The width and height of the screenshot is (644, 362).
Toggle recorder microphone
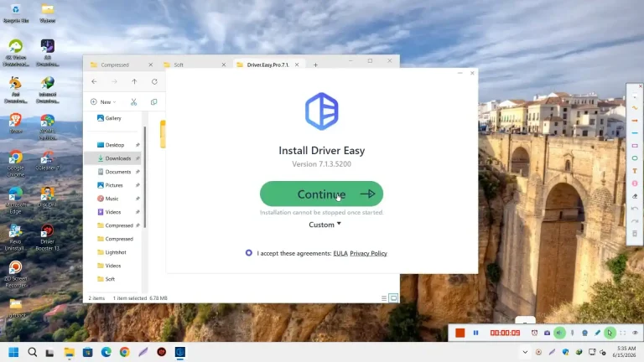point(572,333)
